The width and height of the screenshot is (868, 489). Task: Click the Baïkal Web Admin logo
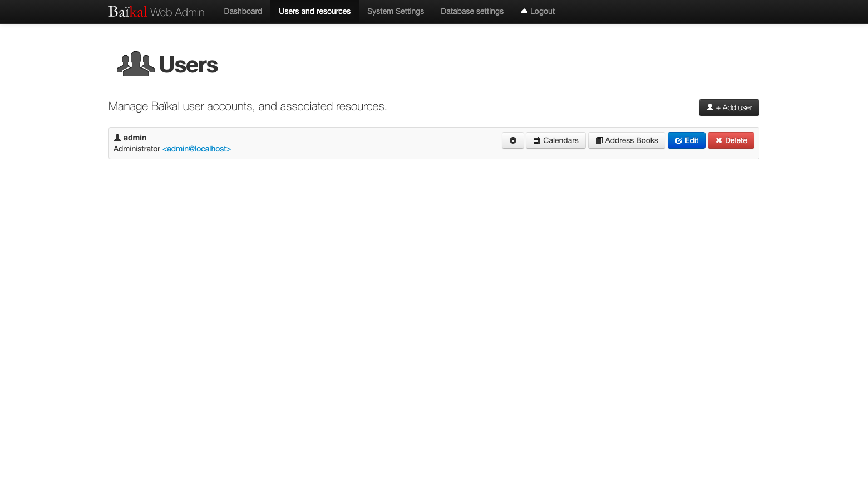[x=156, y=12]
